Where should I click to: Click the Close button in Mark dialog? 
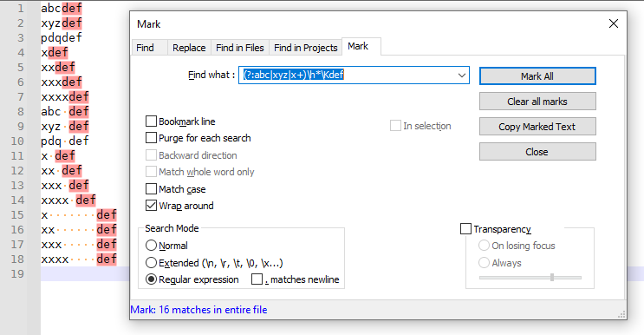tap(537, 152)
